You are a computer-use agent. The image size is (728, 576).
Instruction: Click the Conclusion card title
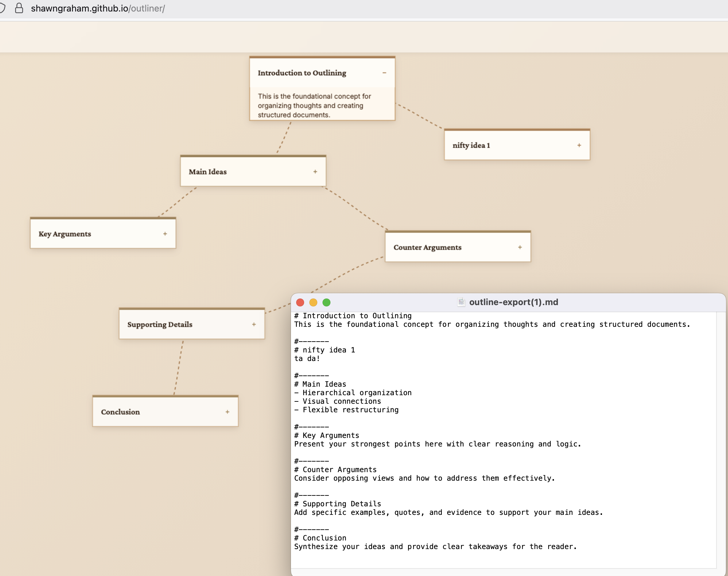(x=120, y=412)
